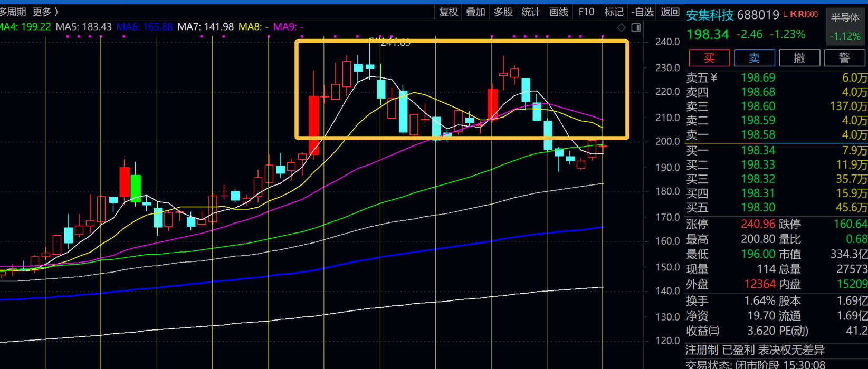Open the 复权 adjustment menu

point(449,12)
